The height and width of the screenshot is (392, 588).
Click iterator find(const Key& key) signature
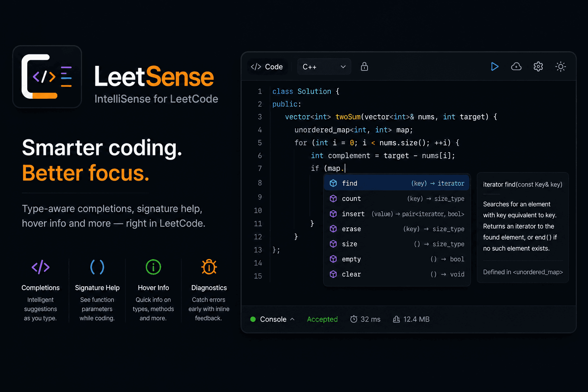(x=523, y=185)
